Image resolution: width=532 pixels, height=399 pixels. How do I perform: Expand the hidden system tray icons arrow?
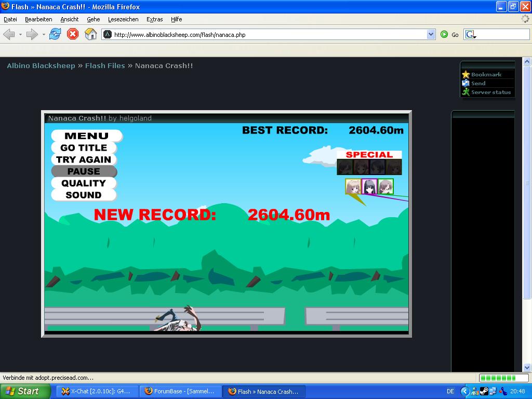coord(465,391)
